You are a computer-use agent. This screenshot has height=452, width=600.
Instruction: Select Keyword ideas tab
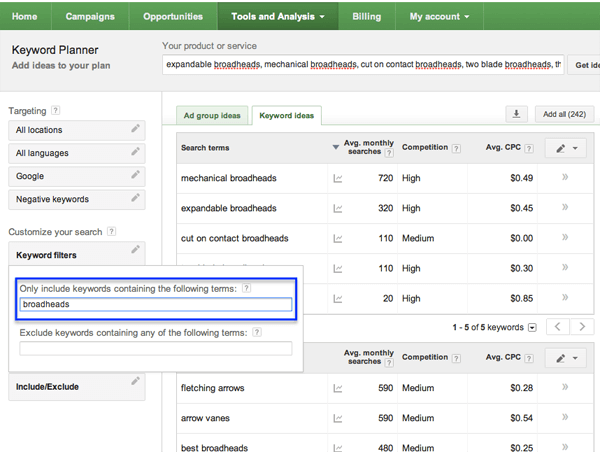point(287,116)
